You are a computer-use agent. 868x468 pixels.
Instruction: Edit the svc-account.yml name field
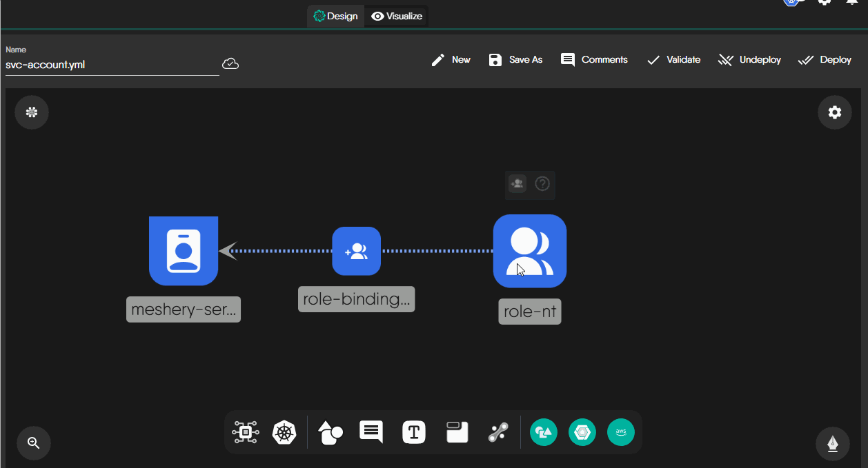pos(112,65)
